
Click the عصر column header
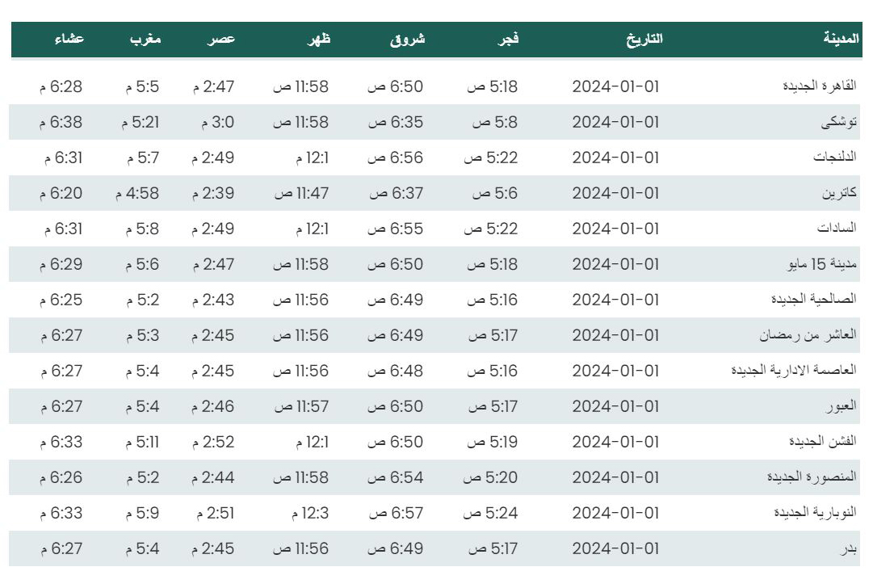click(221, 39)
